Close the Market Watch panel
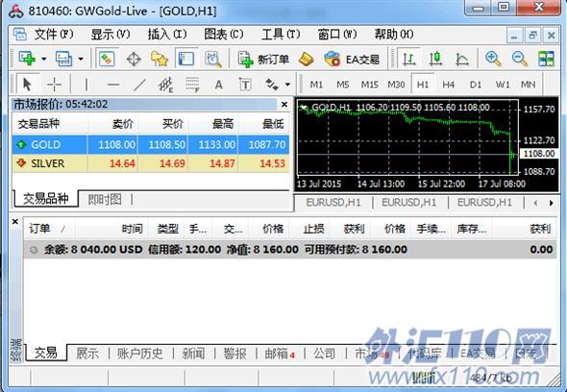Image resolution: width=567 pixels, height=392 pixels. coord(284,105)
